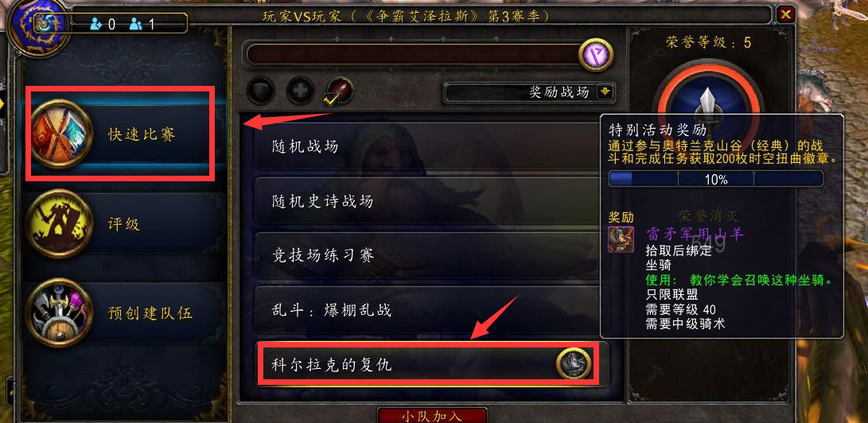The width and height of the screenshot is (868, 423).
Task: Expand the 奖励战场 selection box
Action: tap(529, 92)
